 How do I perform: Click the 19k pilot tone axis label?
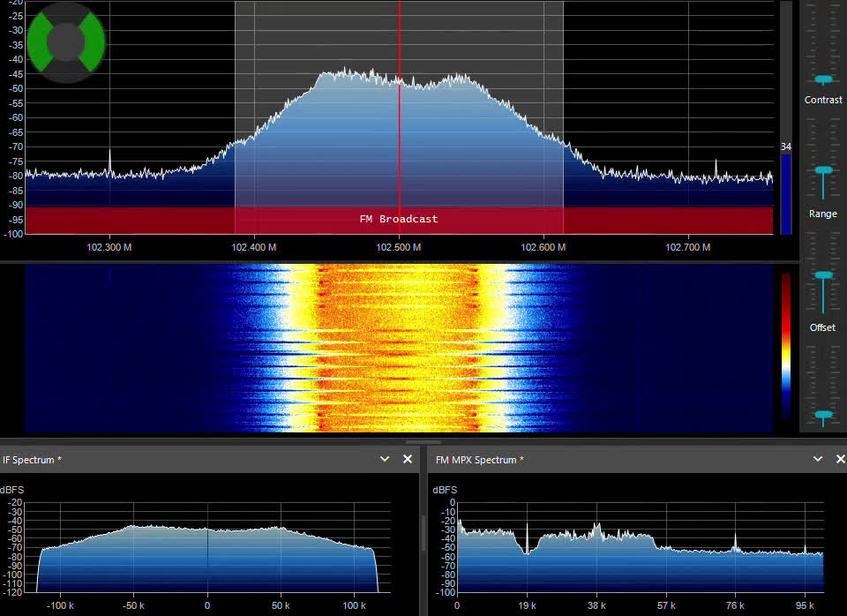527,606
